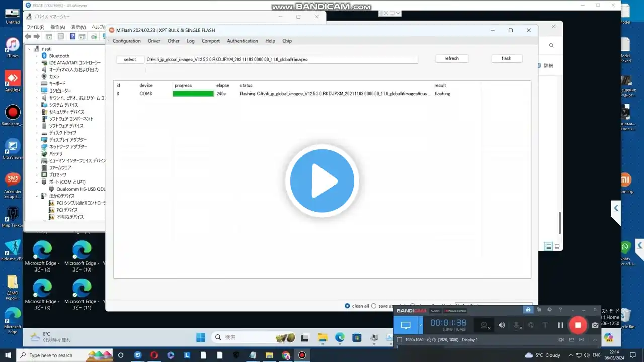Toggle the Bandicam microphone icon
Image resolution: width=644 pixels, height=362 pixels.
516,325
